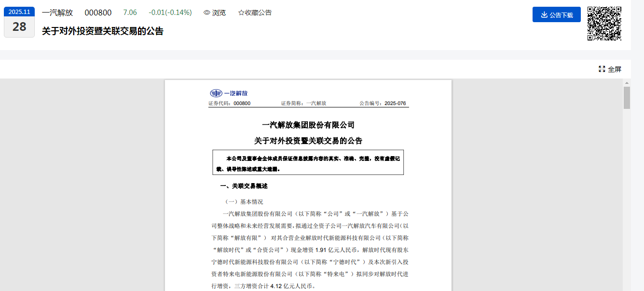Click the scrollbar up arrow
Image resolution: width=644 pixels, height=291 pixels.
(627, 83)
